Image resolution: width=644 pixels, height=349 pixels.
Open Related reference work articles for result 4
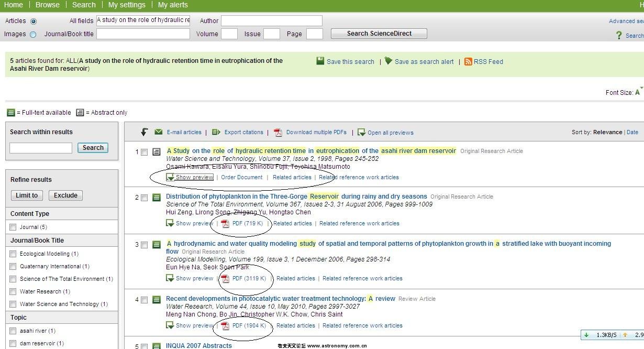[362, 325]
